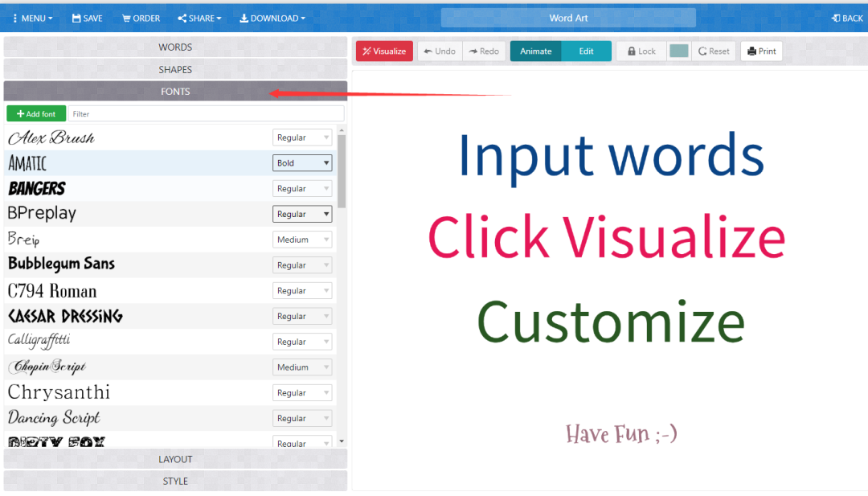Open Amatic Bold style dropdown
868x496 pixels.
coord(302,162)
